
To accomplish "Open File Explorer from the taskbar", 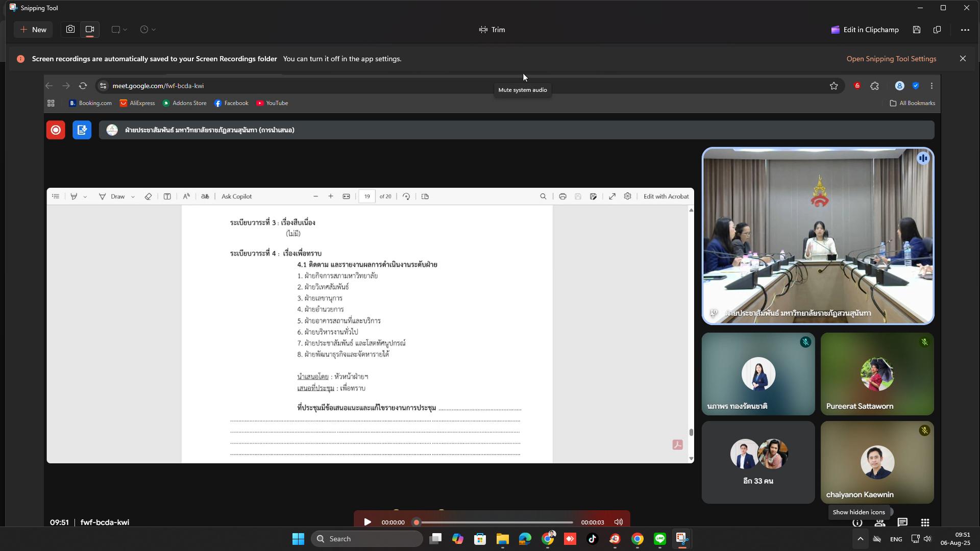I will click(502, 539).
